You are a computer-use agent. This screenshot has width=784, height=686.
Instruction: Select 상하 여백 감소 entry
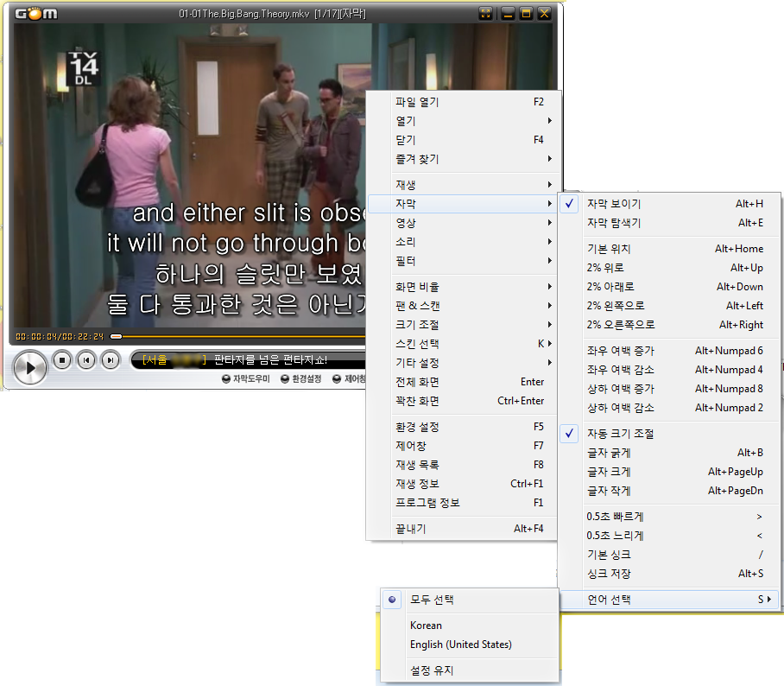[x=669, y=408]
